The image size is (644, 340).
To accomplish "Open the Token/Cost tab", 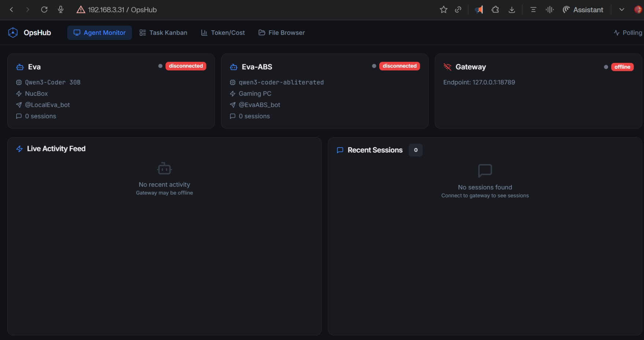I will [x=223, y=33].
